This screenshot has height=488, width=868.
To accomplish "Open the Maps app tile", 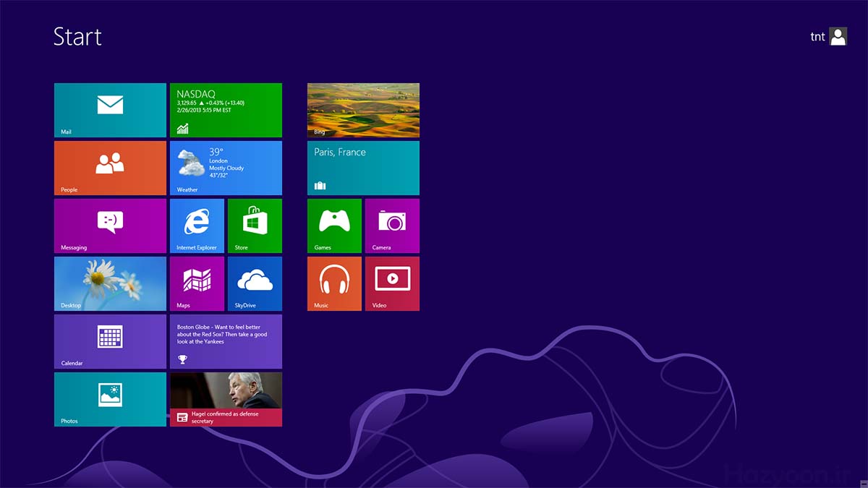I will 197,283.
